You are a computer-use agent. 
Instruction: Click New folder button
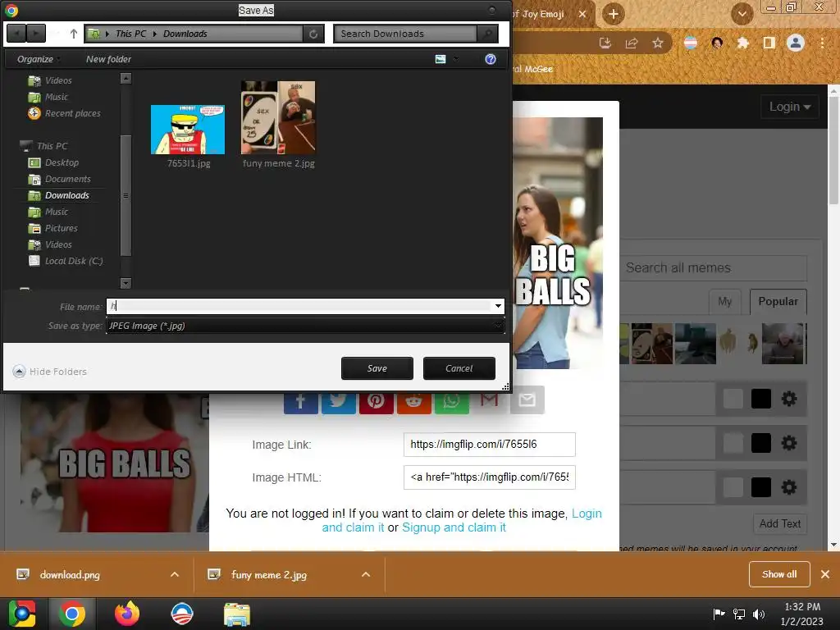point(109,59)
